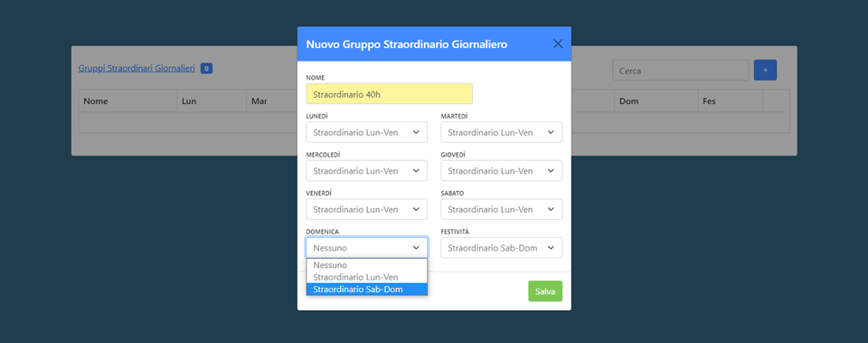Close the Nuovo Gruppo Straordinario dialog
Image resolution: width=868 pixels, height=343 pixels.
click(558, 43)
